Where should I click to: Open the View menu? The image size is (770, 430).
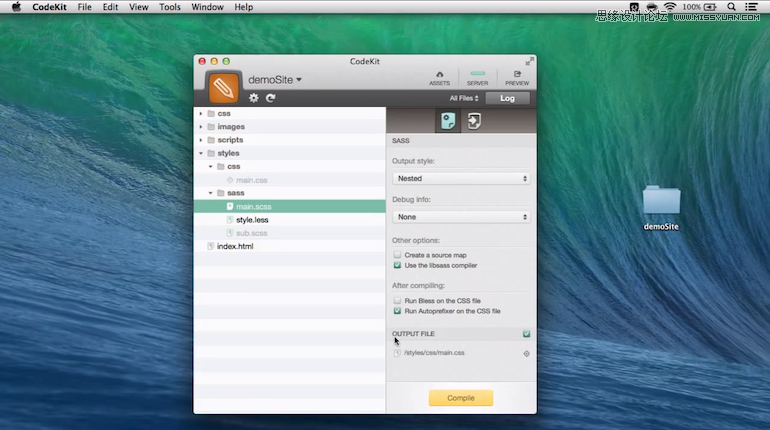pos(138,7)
